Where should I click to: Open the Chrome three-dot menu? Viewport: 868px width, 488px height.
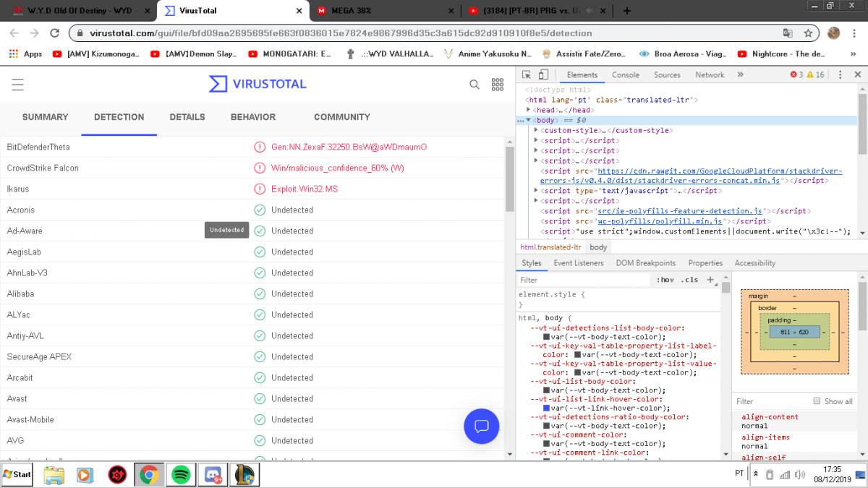[x=854, y=33]
